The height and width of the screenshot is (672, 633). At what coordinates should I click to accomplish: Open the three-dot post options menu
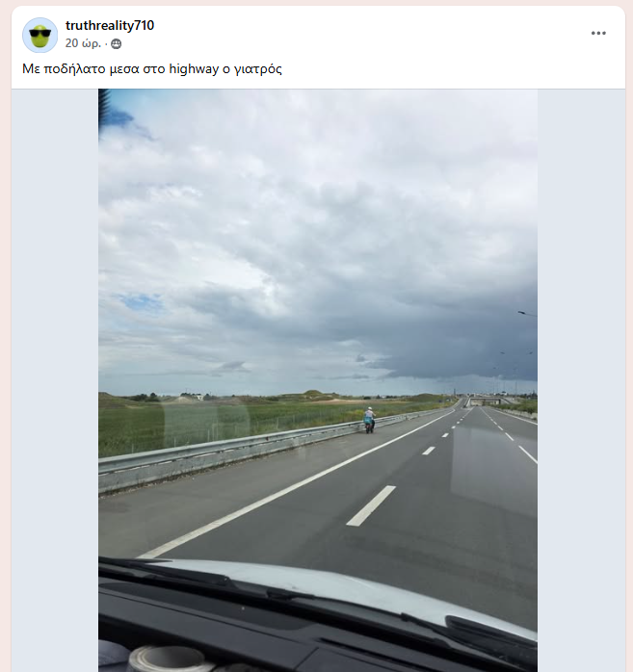(x=598, y=33)
